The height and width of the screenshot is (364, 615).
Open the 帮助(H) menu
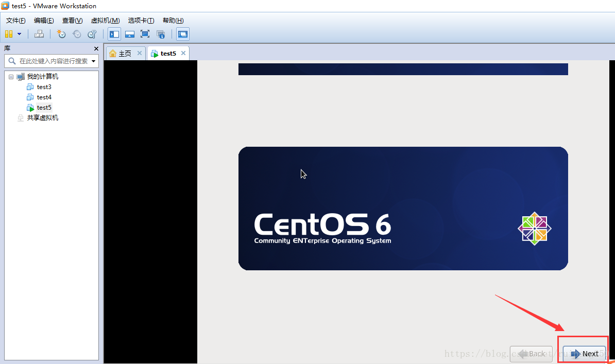coord(173,21)
